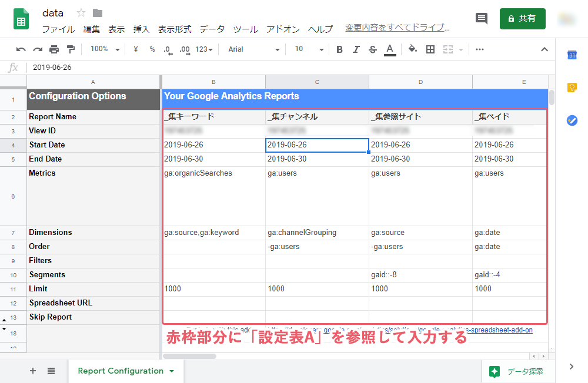Toggle strikethrough formatting

point(372,49)
